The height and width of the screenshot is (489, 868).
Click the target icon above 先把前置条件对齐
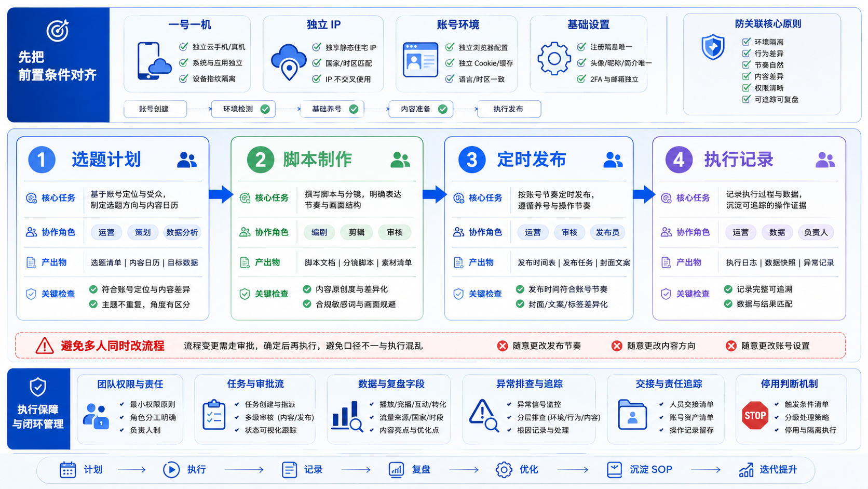(x=57, y=31)
